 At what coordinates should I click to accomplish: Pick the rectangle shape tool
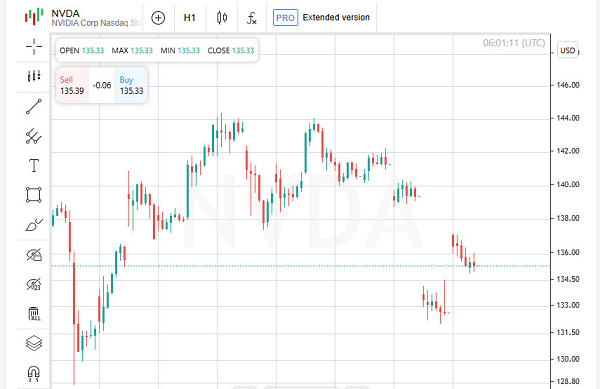click(x=34, y=195)
